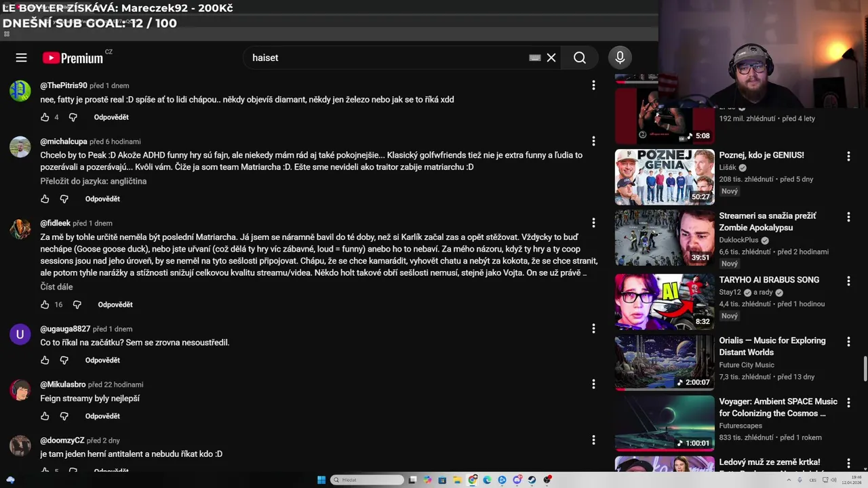Open "TARYHO AI BRABUS SONG" thumbnail
Viewport: 868px width, 488px height.
(665, 302)
